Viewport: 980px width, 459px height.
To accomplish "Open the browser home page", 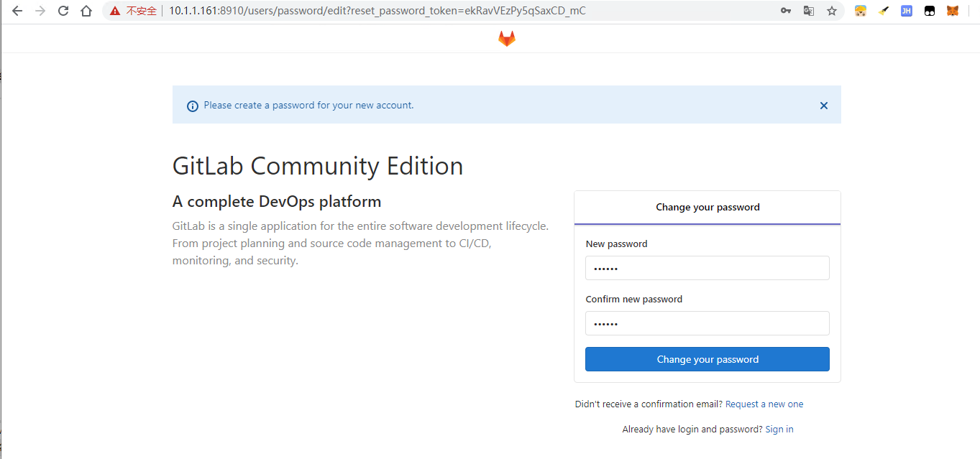I will tap(86, 11).
